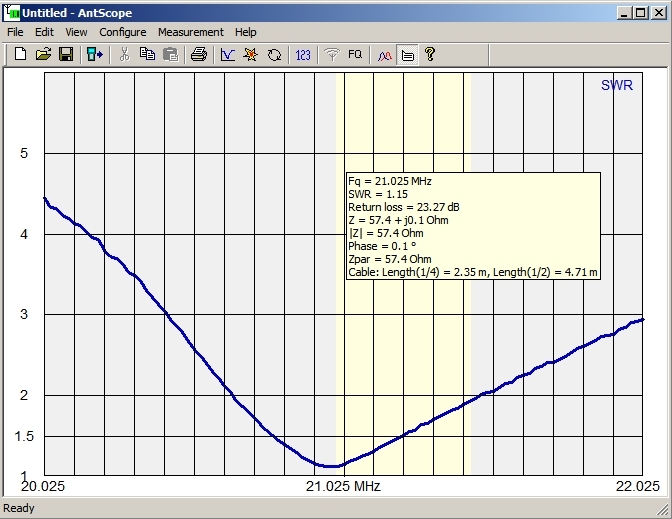This screenshot has height=519, width=672.
Task: Click the 'Phase = 0.1 °' line
Action: tap(382, 246)
